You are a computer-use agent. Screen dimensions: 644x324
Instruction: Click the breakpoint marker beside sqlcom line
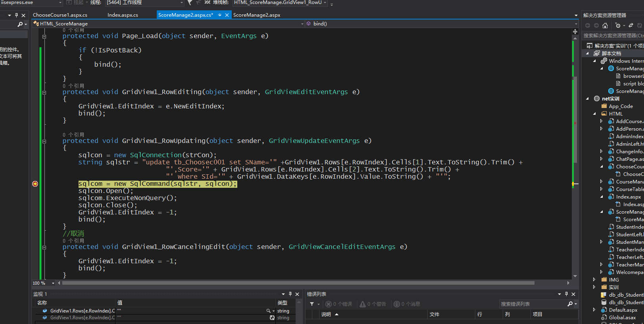coord(35,184)
